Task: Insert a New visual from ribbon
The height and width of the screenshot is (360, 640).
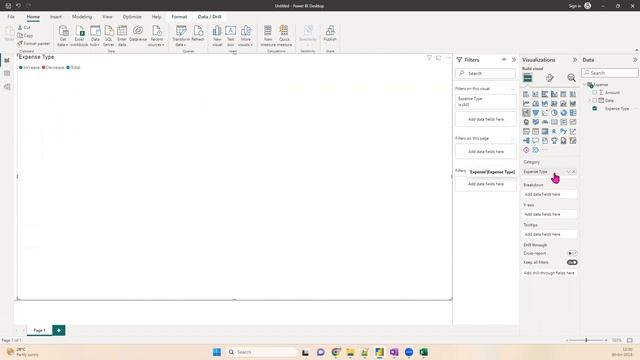Action: [x=217, y=36]
